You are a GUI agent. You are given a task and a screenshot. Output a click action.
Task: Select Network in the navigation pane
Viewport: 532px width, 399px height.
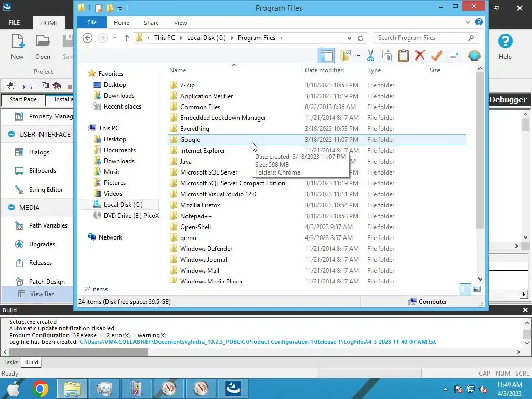point(105,237)
